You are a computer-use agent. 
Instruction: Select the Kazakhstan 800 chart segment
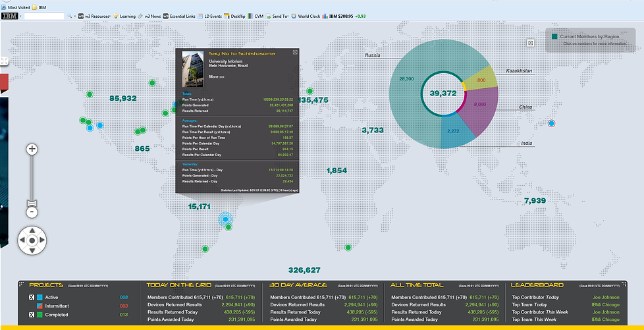pos(481,80)
